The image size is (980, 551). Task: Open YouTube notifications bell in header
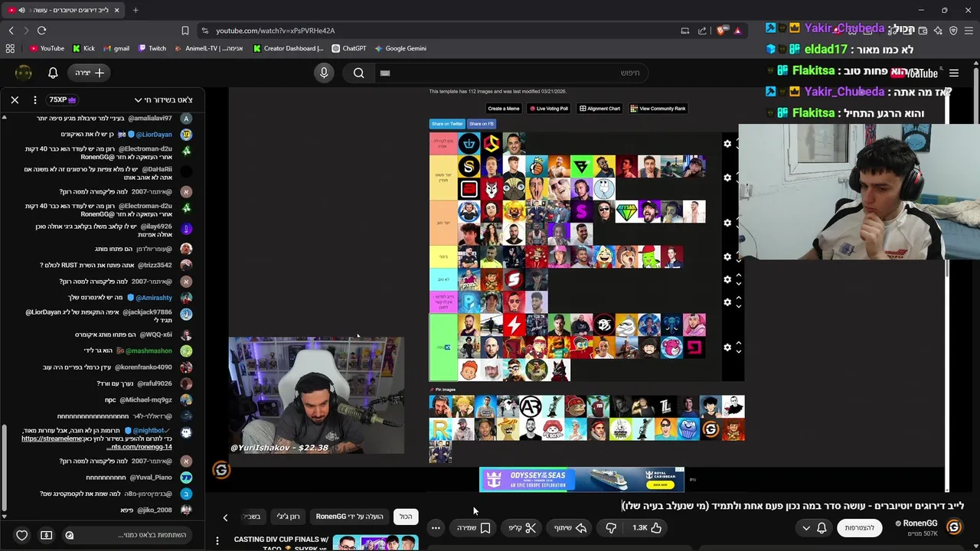tap(53, 73)
